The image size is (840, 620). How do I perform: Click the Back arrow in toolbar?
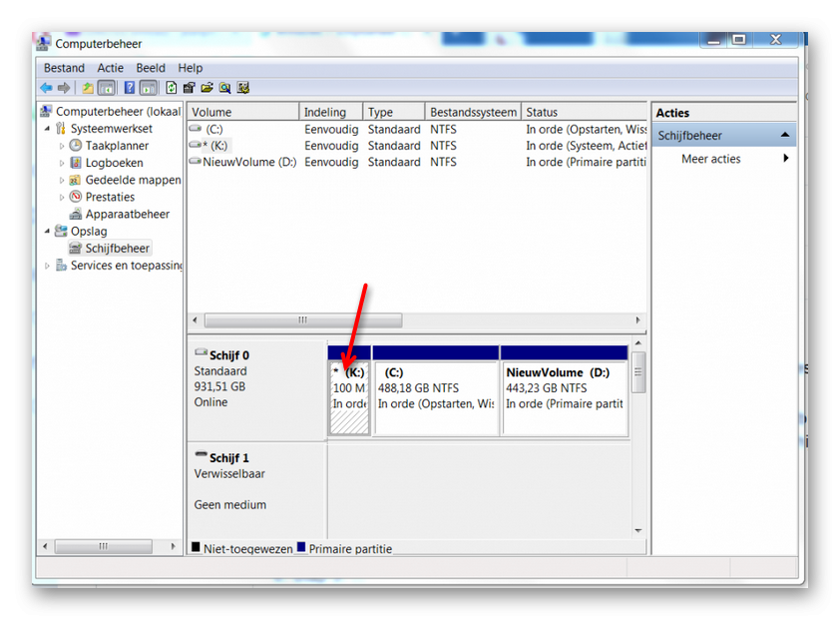pyautogui.click(x=47, y=88)
